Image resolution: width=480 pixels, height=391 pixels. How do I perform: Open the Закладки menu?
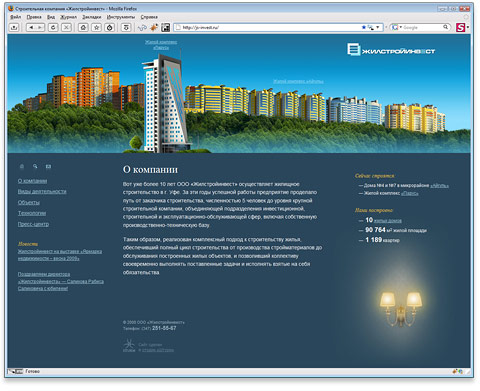click(92, 17)
